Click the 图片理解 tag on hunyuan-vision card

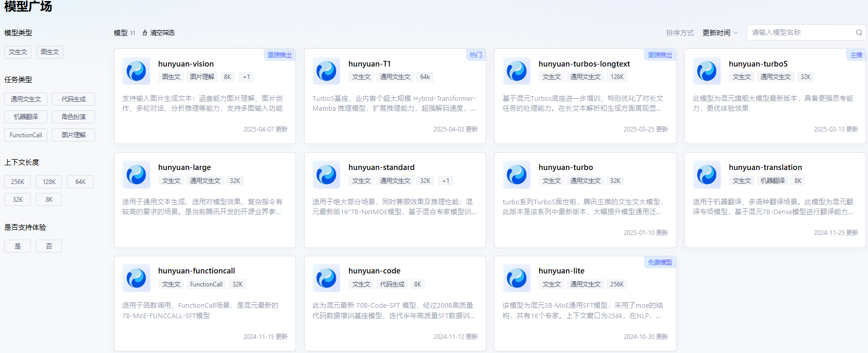coord(202,77)
